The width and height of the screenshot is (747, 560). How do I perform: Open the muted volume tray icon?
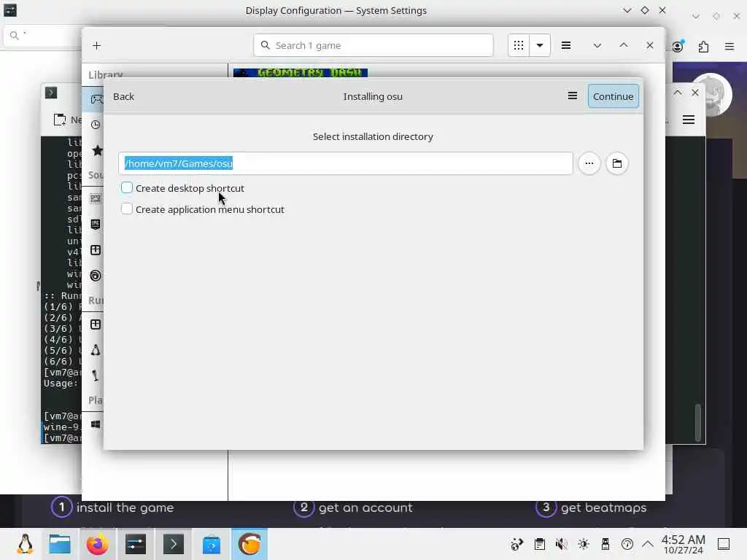(x=561, y=544)
